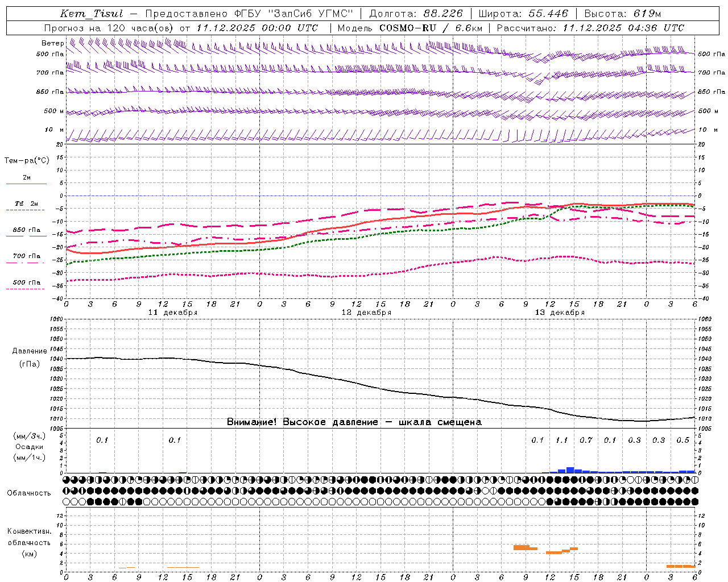
Task: Click the Осадки precipitation label
Action: click(x=29, y=447)
